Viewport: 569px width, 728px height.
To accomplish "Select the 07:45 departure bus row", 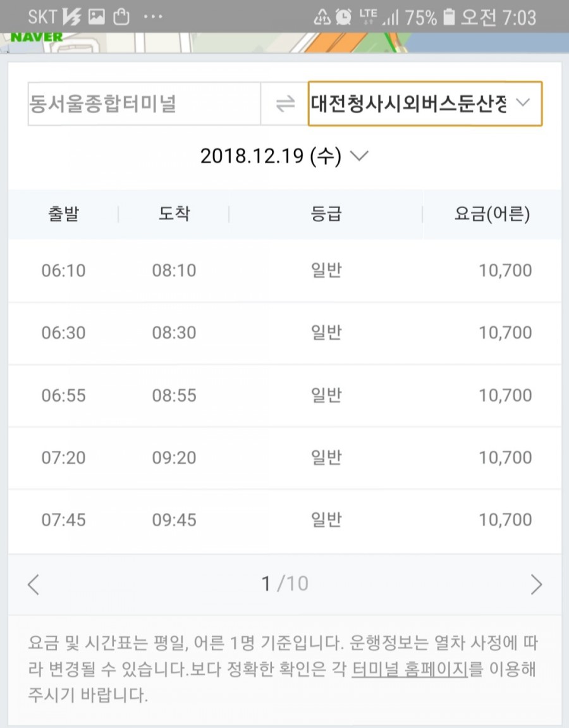I will click(x=284, y=520).
